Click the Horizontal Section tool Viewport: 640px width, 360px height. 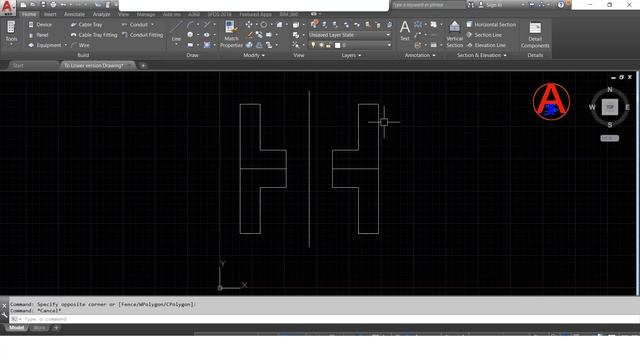(491, 24)
